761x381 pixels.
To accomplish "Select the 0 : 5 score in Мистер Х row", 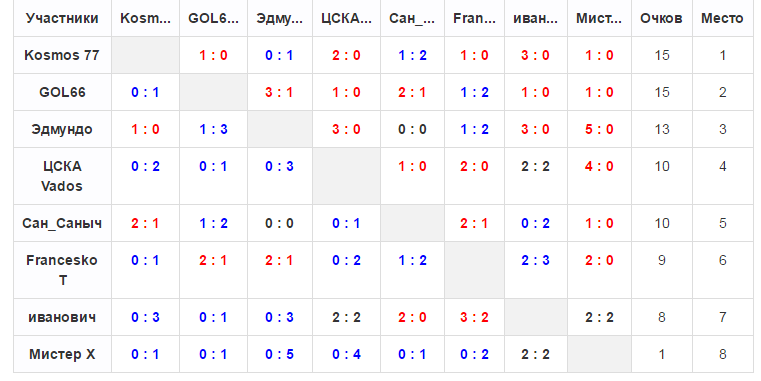I will (x=280, y=354).
